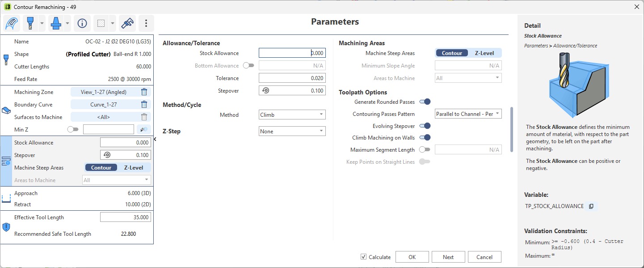This screenshot has height=268, width=644.
Task: Switch to Contour in left panel steep areas
Action: click(x=101, y=167)
